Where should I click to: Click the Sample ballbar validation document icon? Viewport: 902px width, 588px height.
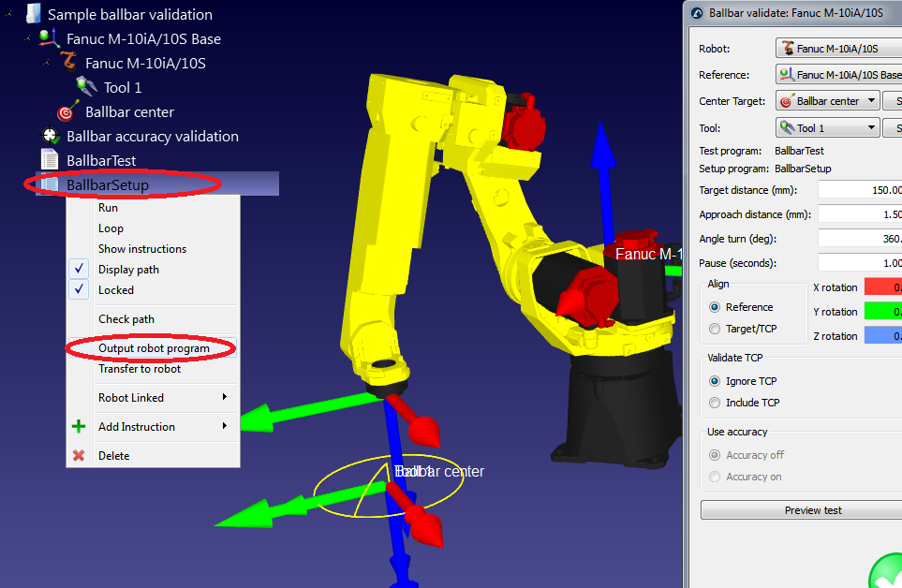[x=33, y=14]
